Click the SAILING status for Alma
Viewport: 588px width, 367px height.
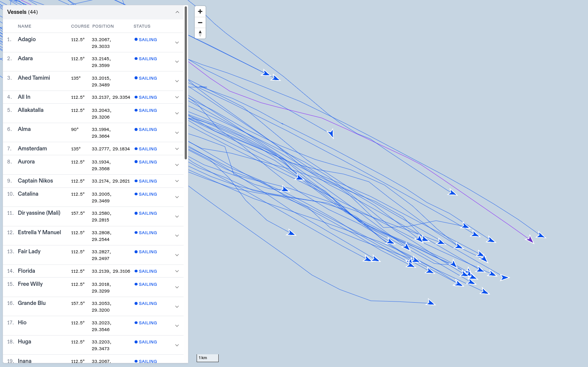click(146, 129)
